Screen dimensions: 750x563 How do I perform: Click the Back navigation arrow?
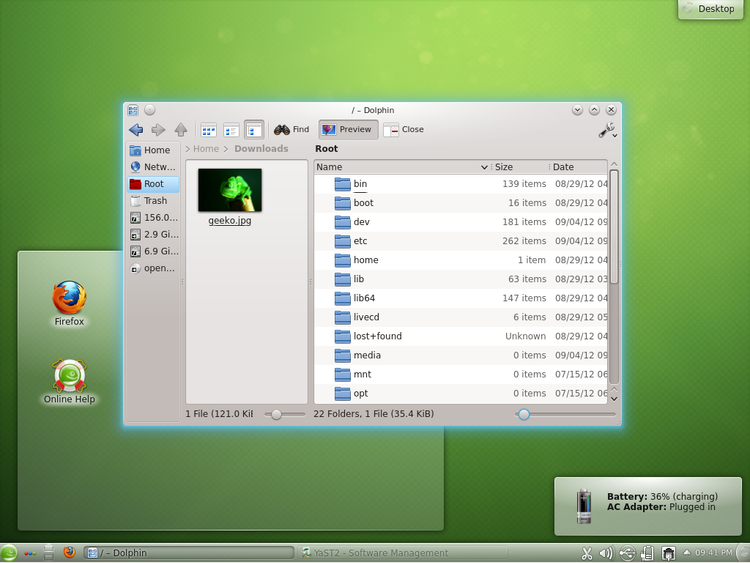pyautogui.click(x=136, y=129)
